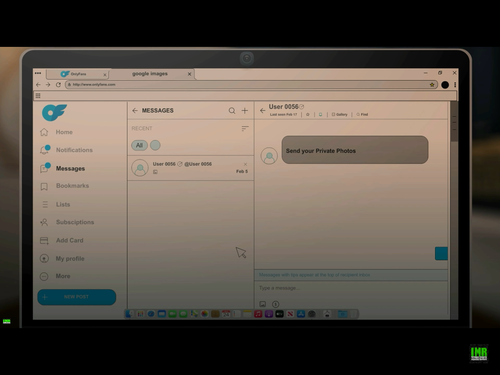Image resolution: width=500 pixels, height=375 pixels.
Task: Open Notifications in the sidebar
Action: coord(66,150)
